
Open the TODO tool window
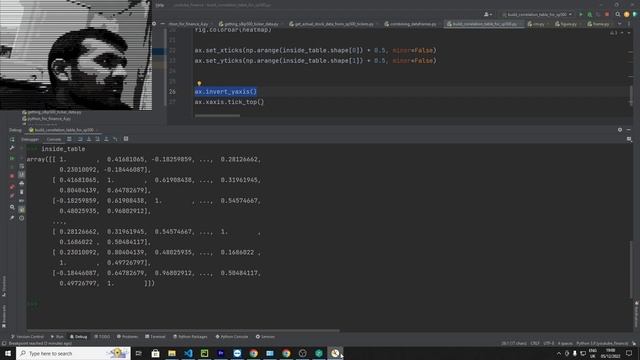tap(102, 337)
